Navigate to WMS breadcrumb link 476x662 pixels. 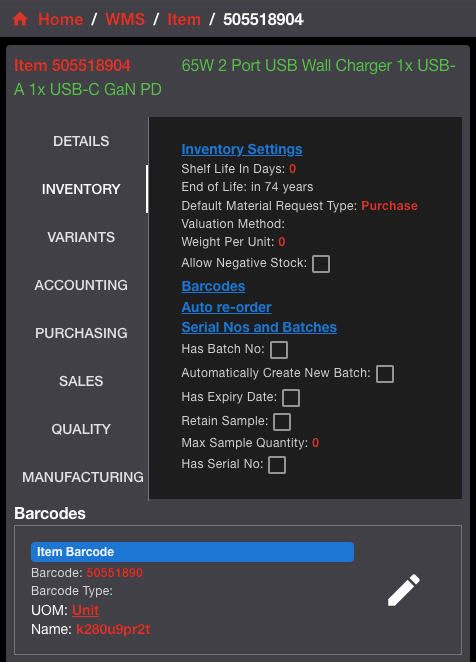(125, 19)
